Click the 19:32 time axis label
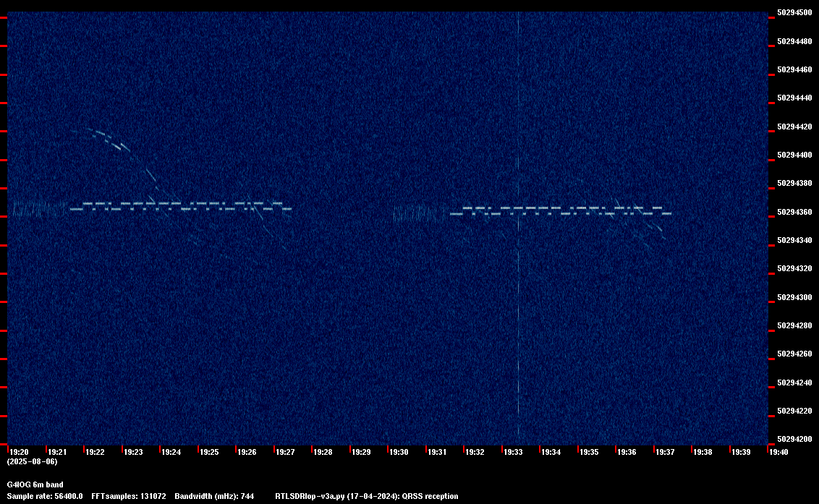819x504 pixels. pyautogui.click(x=475, y=452)
